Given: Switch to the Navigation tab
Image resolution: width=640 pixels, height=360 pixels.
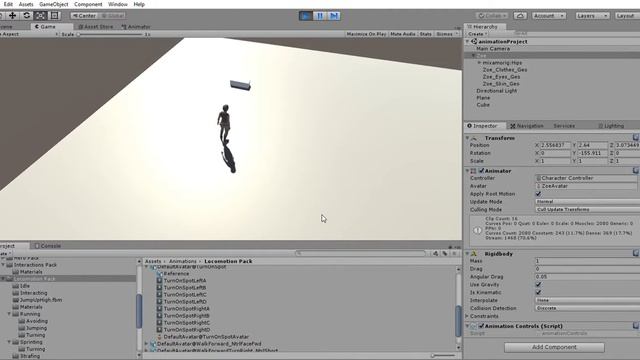Looking at the screenshot, I should [x=527, y=126].
